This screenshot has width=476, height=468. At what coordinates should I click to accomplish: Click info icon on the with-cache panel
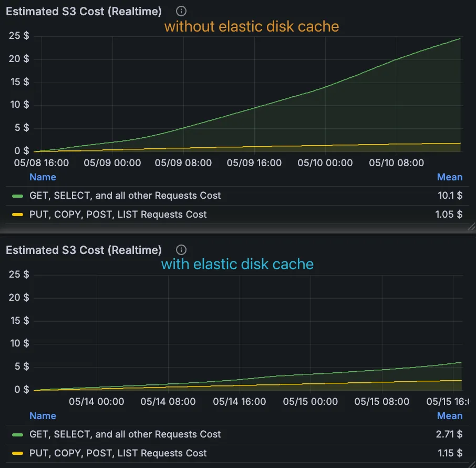[x=181, y=250]
